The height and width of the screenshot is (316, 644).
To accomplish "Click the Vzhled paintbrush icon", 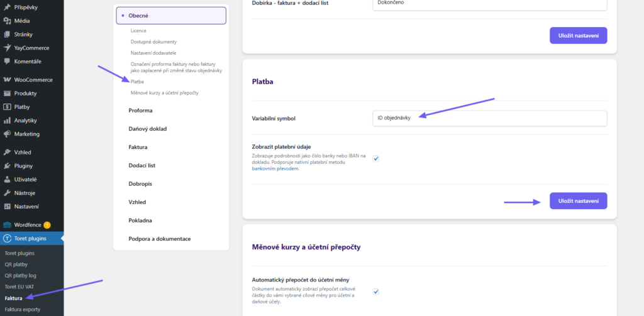I will (7, 152).
